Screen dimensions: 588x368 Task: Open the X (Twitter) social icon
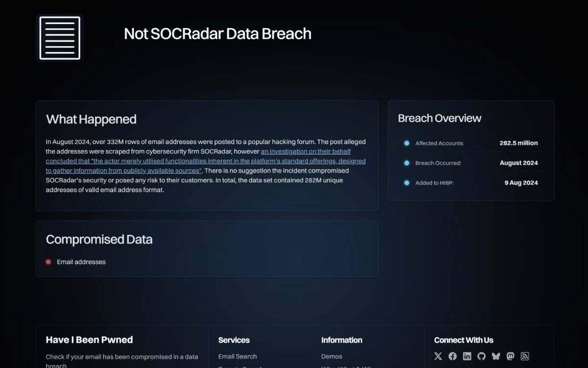tap(438, 356)
